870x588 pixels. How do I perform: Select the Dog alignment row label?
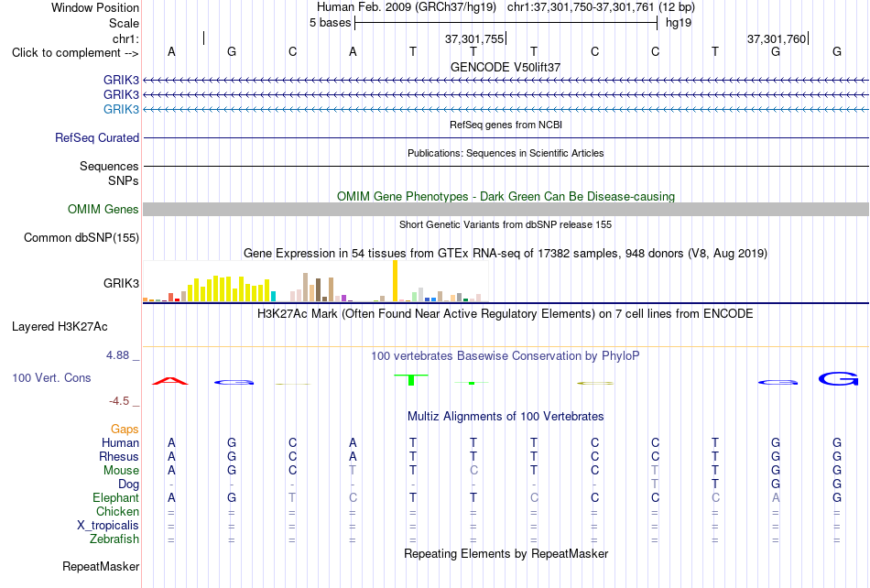(128, 485)
